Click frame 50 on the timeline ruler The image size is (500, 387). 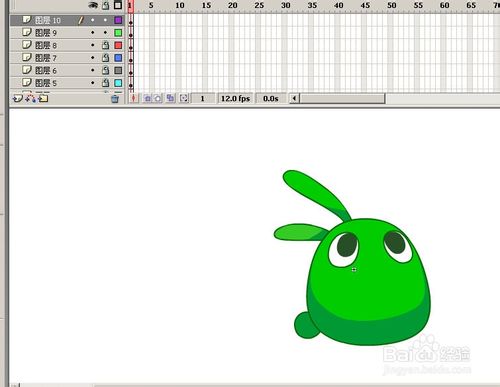391,5
